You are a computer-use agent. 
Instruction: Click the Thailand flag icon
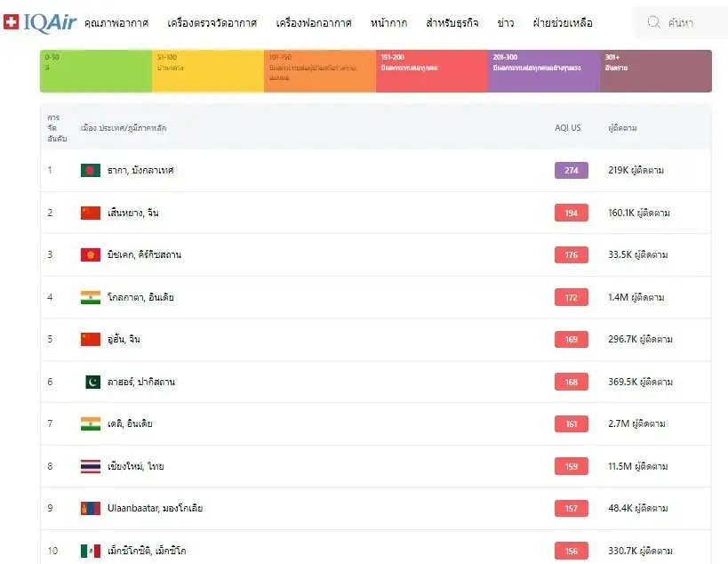[x=91, y=466]
